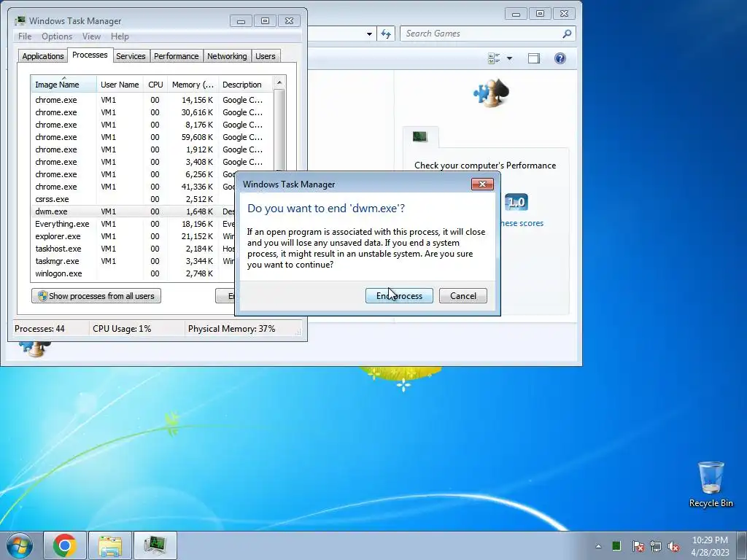Switch to the Services tab
Viewport: 747px width, 560px height.
131,56
